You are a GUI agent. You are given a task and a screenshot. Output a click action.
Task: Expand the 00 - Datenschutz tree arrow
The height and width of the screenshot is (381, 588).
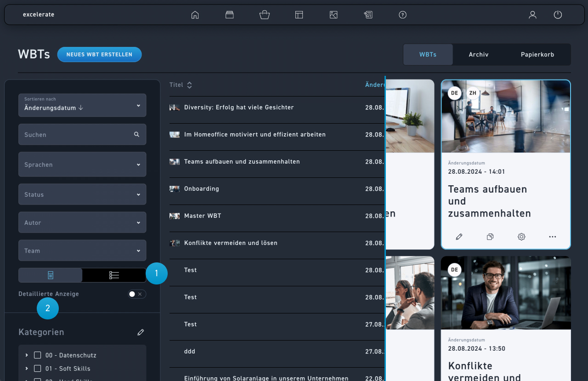27,355
